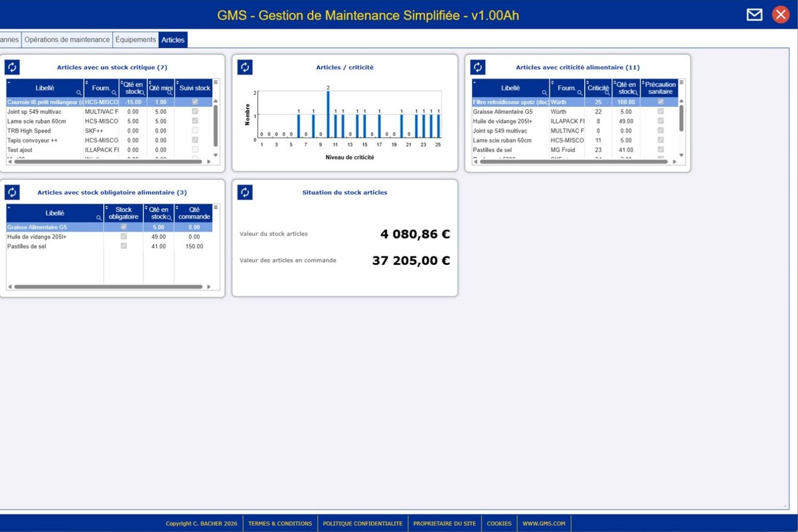Open the mail envelope icon in header
Viewport: 798px width, 532px height.
754,14
